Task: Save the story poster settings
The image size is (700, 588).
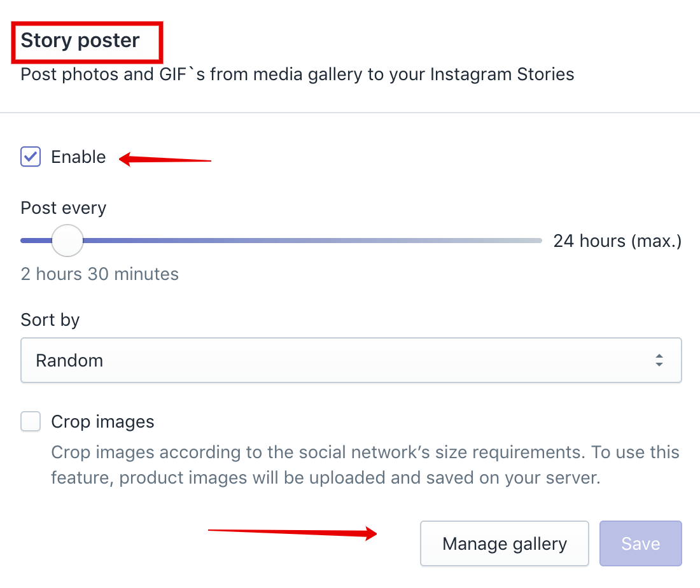Action: click(641, 543)
